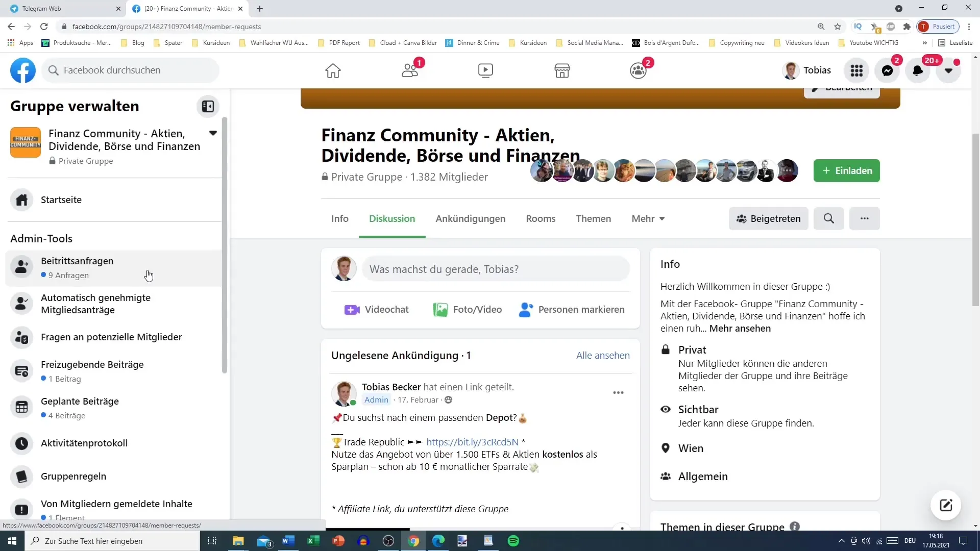Add Foto/Video to post
Image resolution: width=980 pixels, height=551 pixels.
467,309
